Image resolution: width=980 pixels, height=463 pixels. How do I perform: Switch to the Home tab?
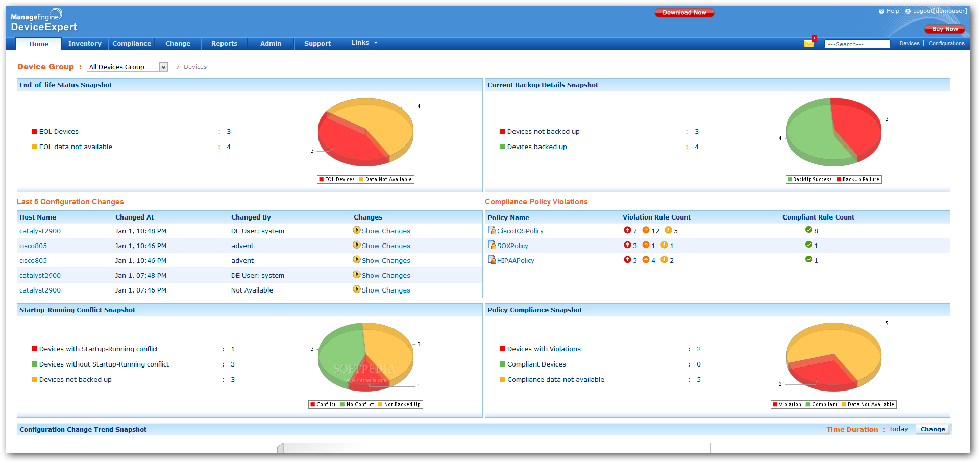[x=39, y=44]
